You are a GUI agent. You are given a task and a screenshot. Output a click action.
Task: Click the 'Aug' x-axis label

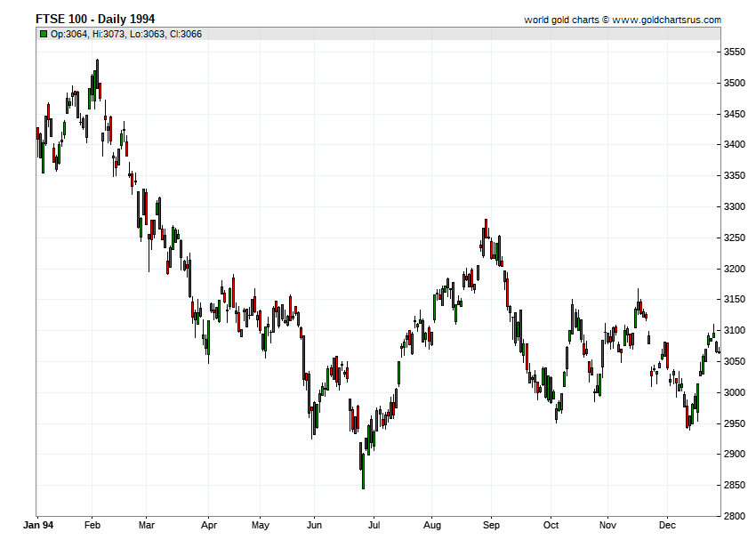(432, 525)
